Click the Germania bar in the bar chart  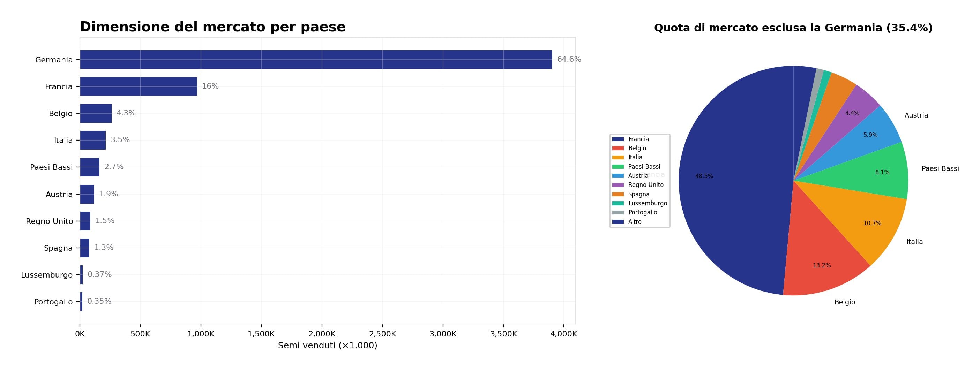pos(316,60)
